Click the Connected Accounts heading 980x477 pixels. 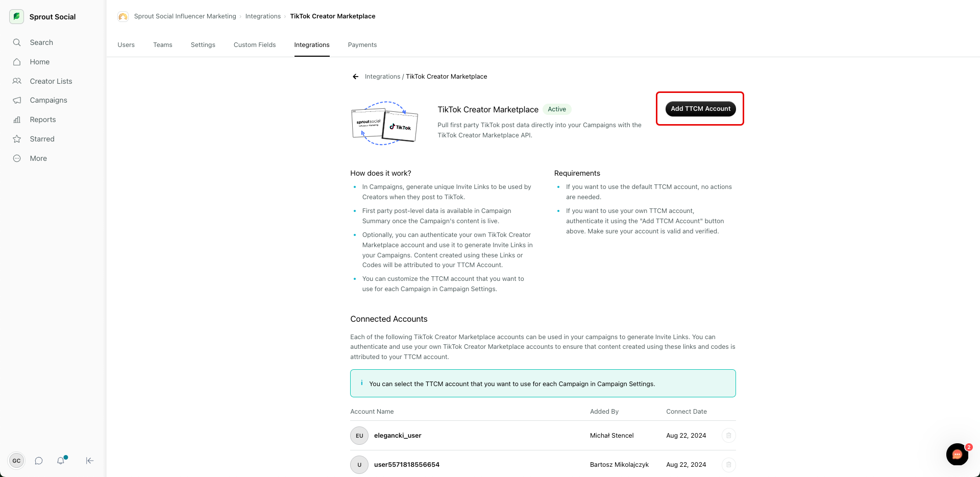click(x=389, y=319)
